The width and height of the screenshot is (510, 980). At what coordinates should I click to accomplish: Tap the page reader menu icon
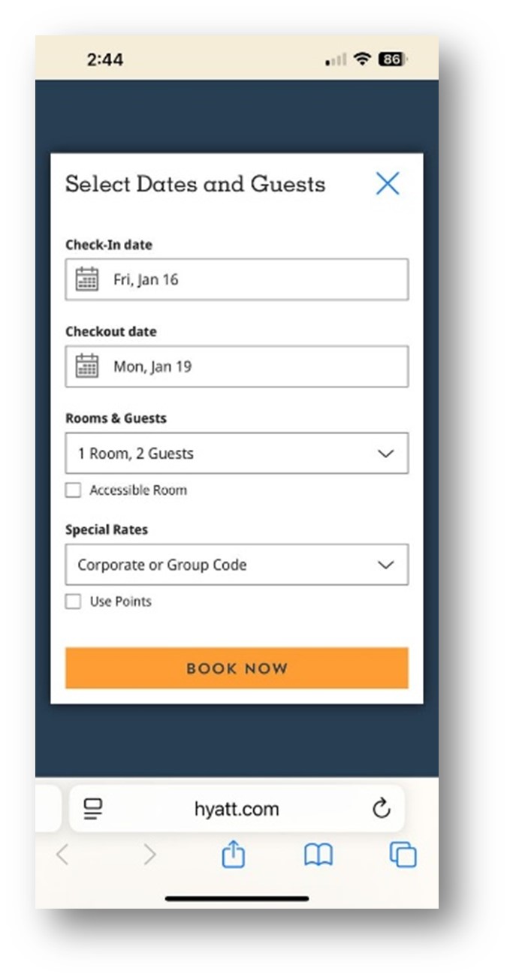(93, 809)
